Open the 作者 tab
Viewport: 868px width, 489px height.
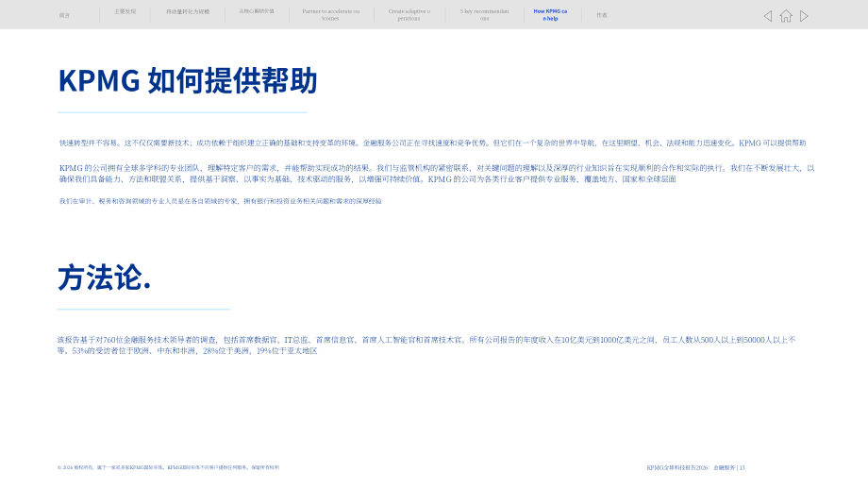(x=602, y=15)
